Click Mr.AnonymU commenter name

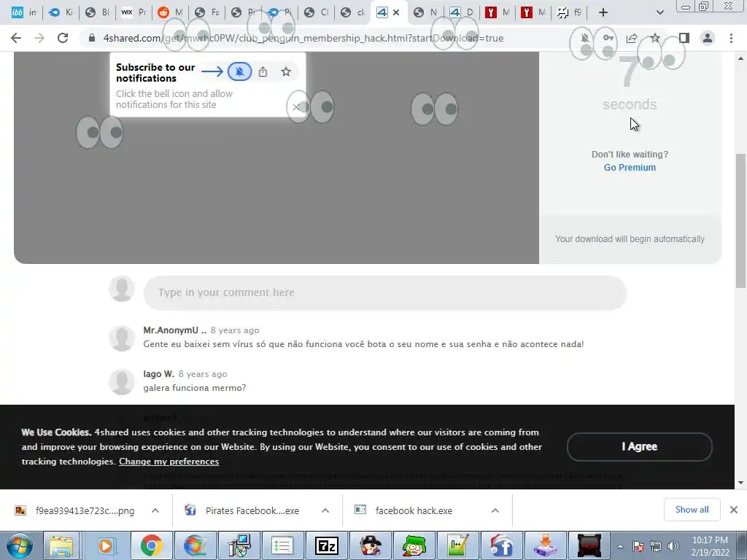pos(175,330)
